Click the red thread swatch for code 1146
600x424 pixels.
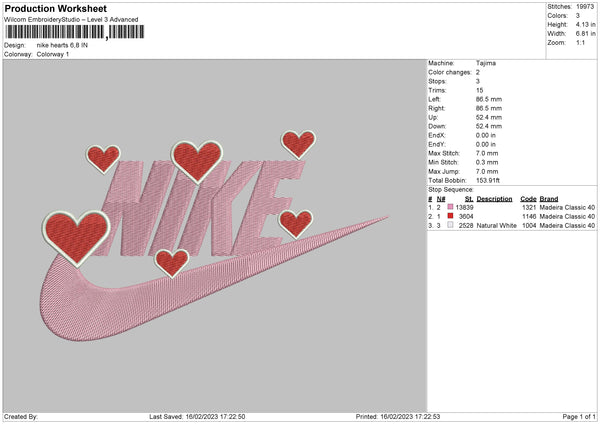[x=450, y=216]
